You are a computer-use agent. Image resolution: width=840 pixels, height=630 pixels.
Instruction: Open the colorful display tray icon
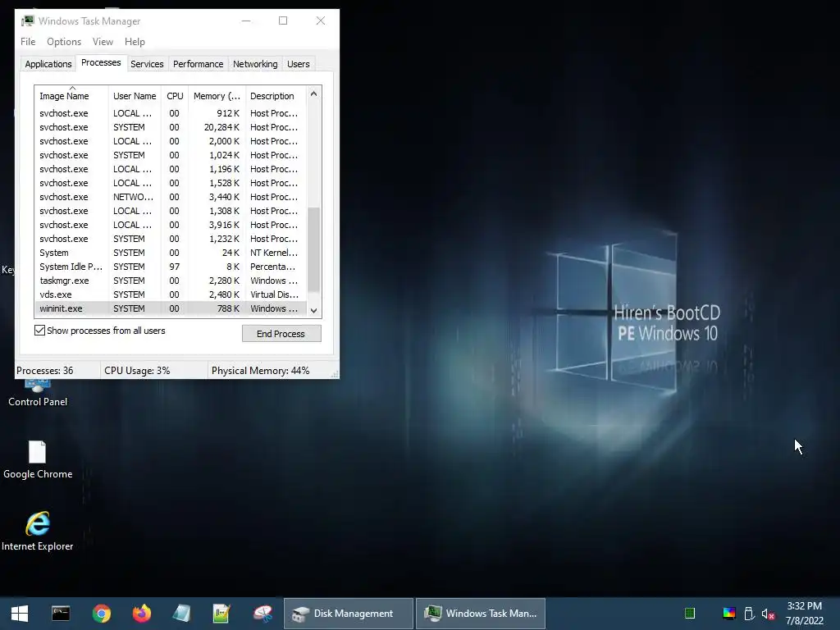pyautogui.click(x=729, y=614)
